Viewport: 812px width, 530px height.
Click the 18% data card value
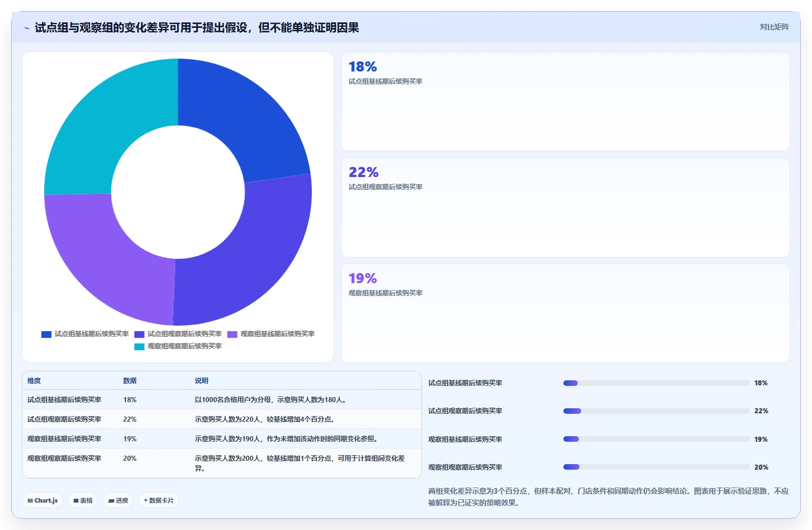pyautogui.click(x=363, y=67)
